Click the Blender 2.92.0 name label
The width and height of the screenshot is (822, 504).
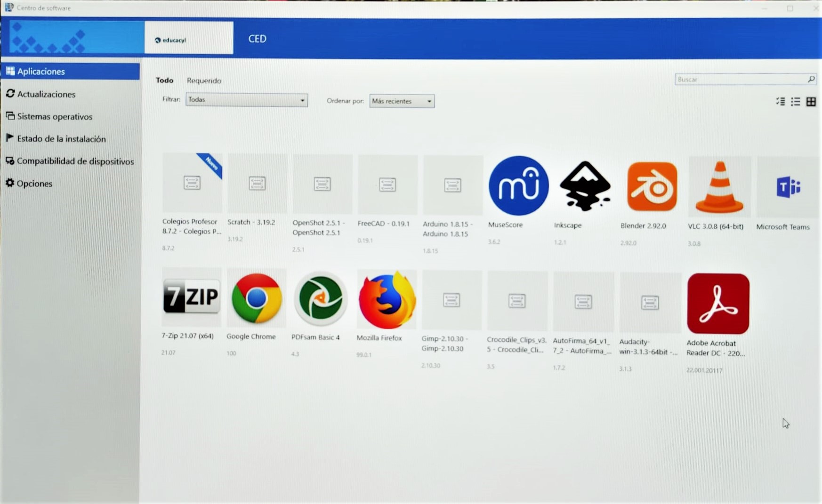[643, 225]
